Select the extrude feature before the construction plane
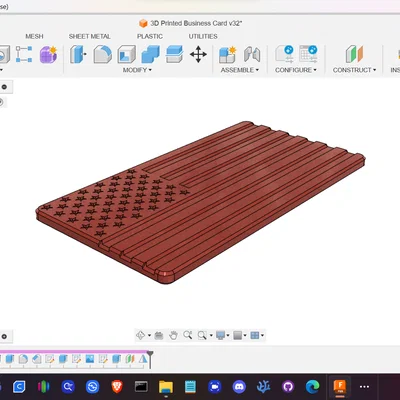Image resolution: width=400 pixels, height=400 pixels. tap(116, 359)
